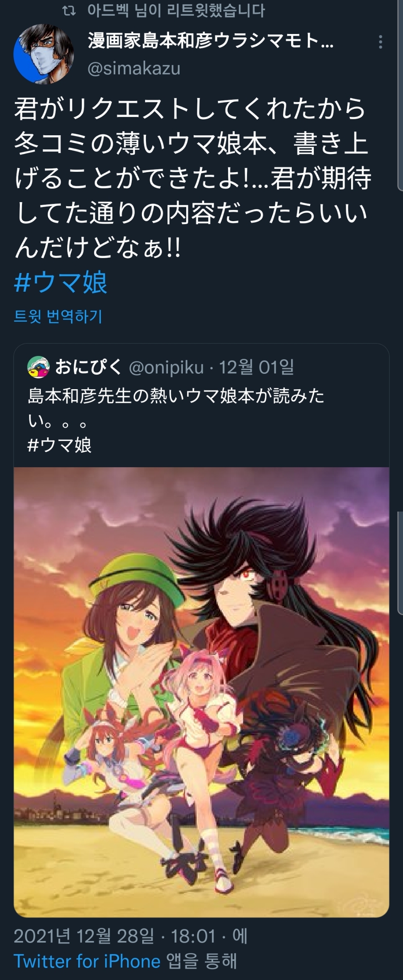Open the quoted tweet text body
The image size is (403, 980).
click(176, 408)
